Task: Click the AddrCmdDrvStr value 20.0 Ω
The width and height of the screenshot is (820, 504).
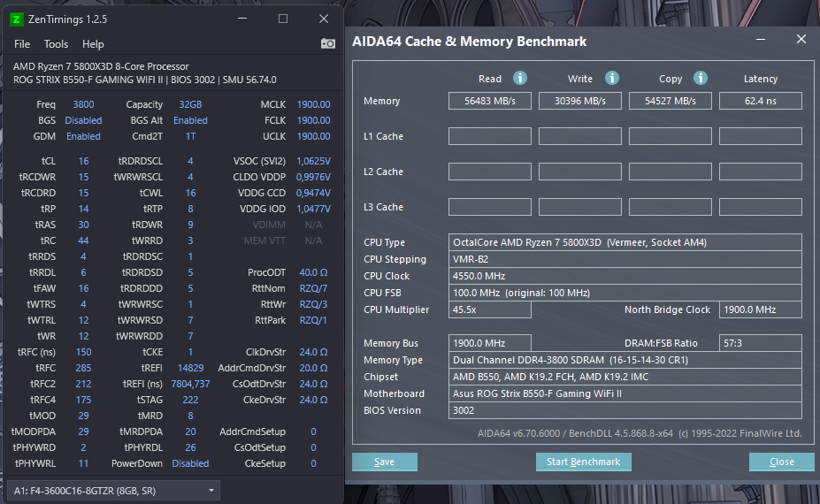Action: (x=313, y=368)
